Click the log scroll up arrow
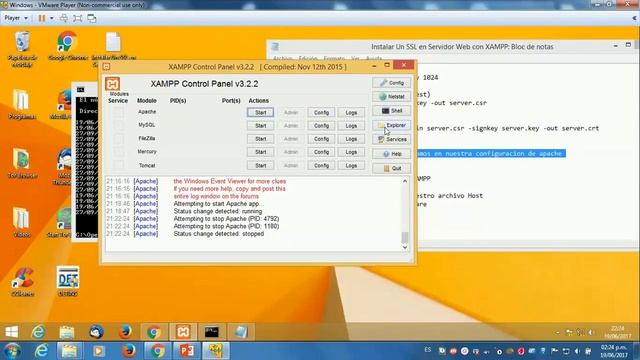 point(405,181)
